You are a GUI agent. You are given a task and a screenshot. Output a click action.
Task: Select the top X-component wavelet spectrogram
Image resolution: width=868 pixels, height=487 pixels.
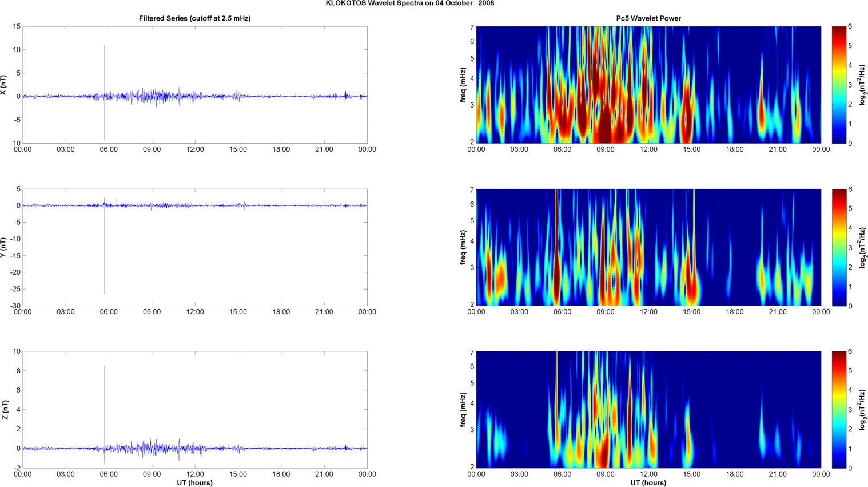coord(648,85)
